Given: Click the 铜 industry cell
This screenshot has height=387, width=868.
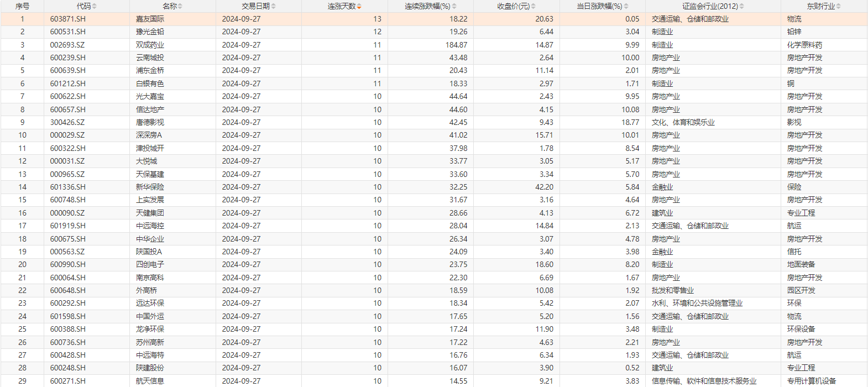Looking at the screenshot, I should click(x=791, y=83).
